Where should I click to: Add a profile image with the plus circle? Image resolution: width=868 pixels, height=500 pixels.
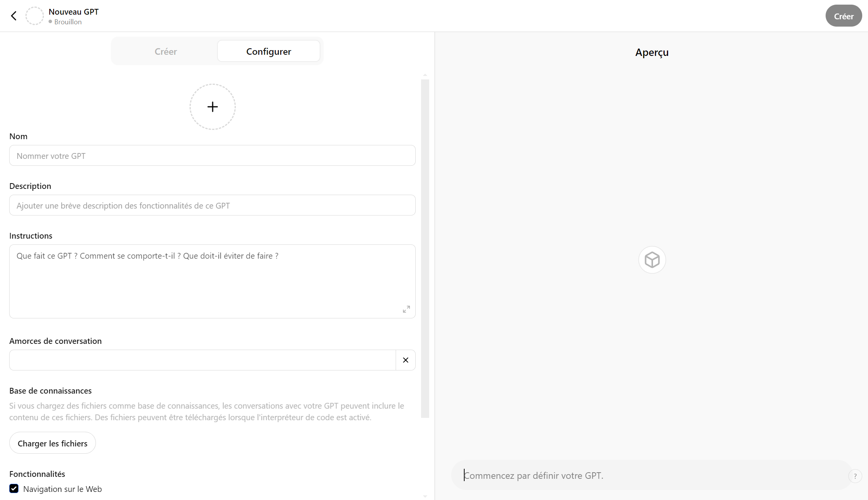pos(212,107)
